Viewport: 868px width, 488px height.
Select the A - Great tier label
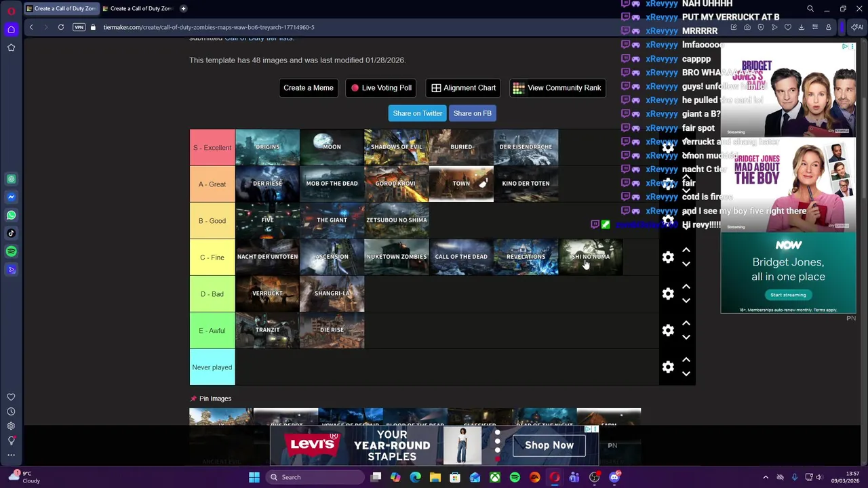tap(212, 184)
